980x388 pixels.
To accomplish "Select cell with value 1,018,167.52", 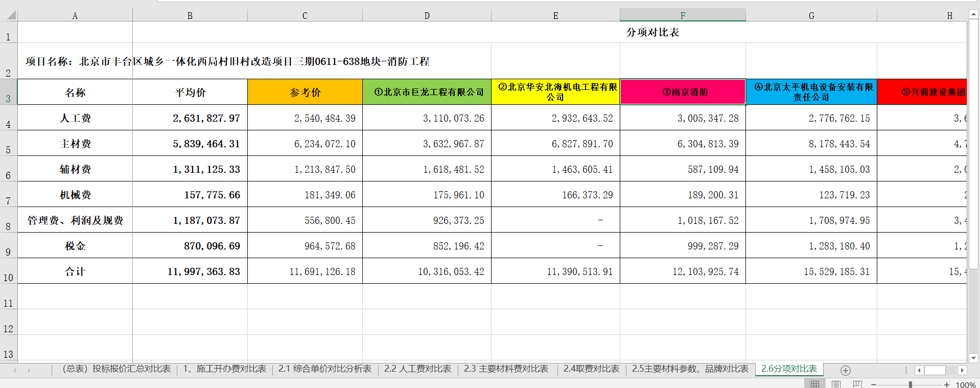I will (x=683, y=220).
